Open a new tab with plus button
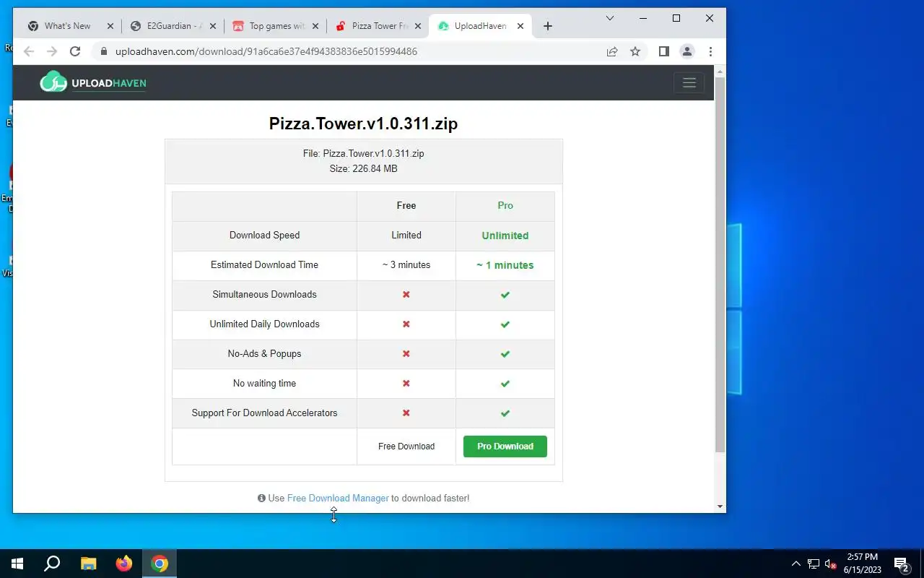924x578 pixels. coord(547,26)
